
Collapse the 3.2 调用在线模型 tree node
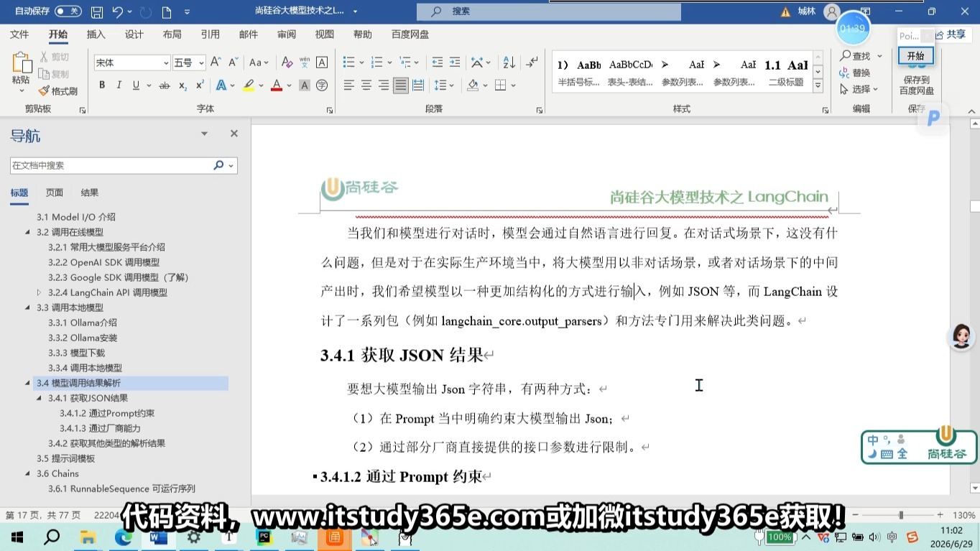pyautogui.click(x=28, y=232)
